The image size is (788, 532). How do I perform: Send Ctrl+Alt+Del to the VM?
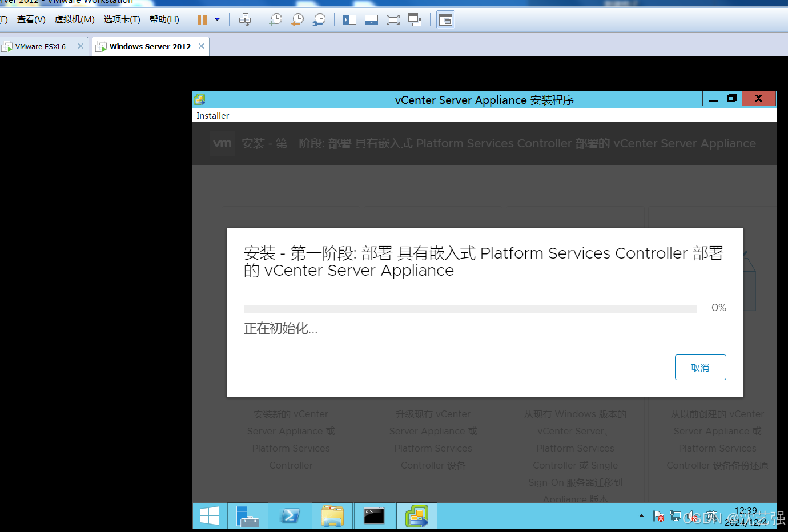[244, 20]
